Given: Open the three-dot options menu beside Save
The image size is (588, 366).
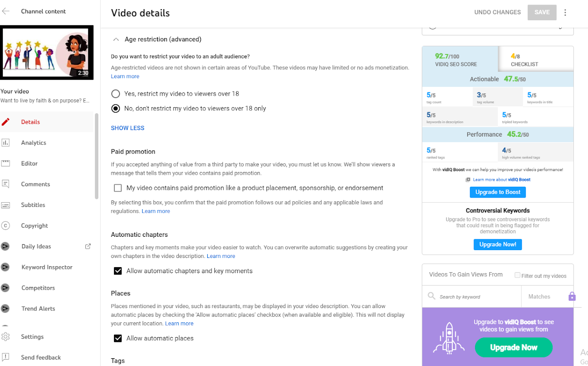Looking at the screenshot, I should (565, 12).
